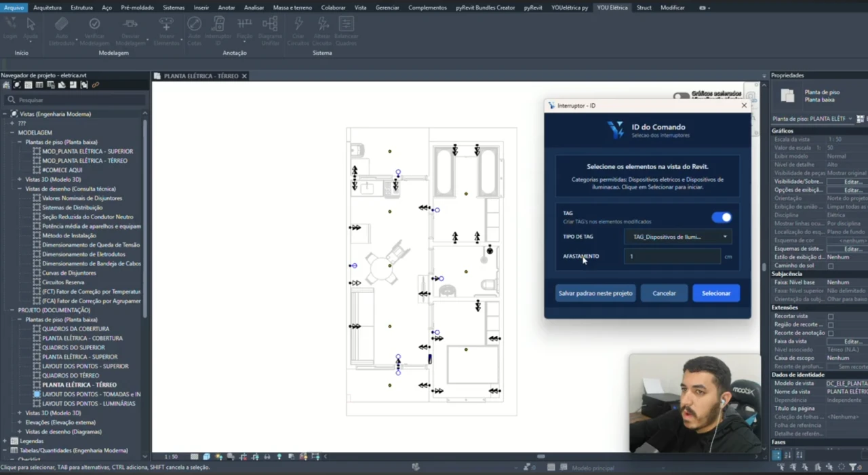Collapse the Vistas de desenho (Consulta técnica) node
This screenshot has width=868, height=475.
[x=20, y=189]
